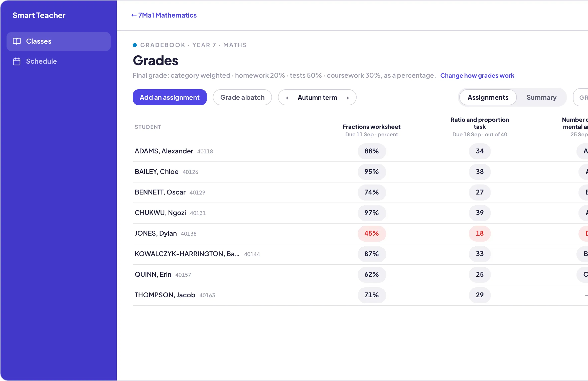Image resolution: width=588 pixels, height=381 pixels.
Task: Switch to the Assignments tab
Action: click(488, 97)
